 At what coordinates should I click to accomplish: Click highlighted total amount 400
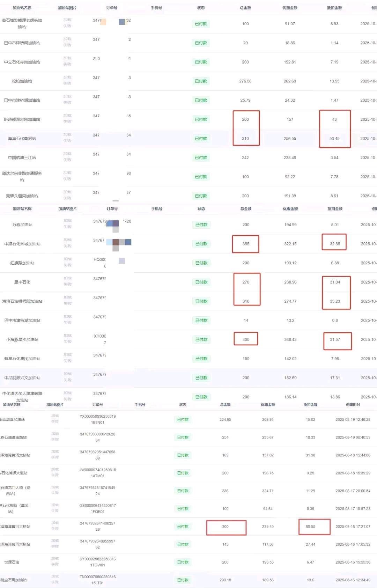(x=246, y=339)
